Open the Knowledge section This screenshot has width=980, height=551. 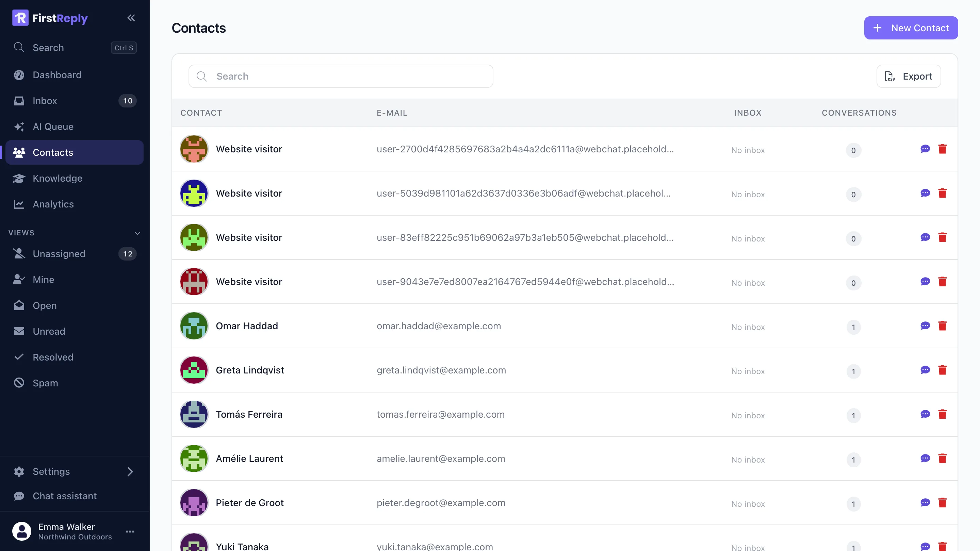[75, 178]
